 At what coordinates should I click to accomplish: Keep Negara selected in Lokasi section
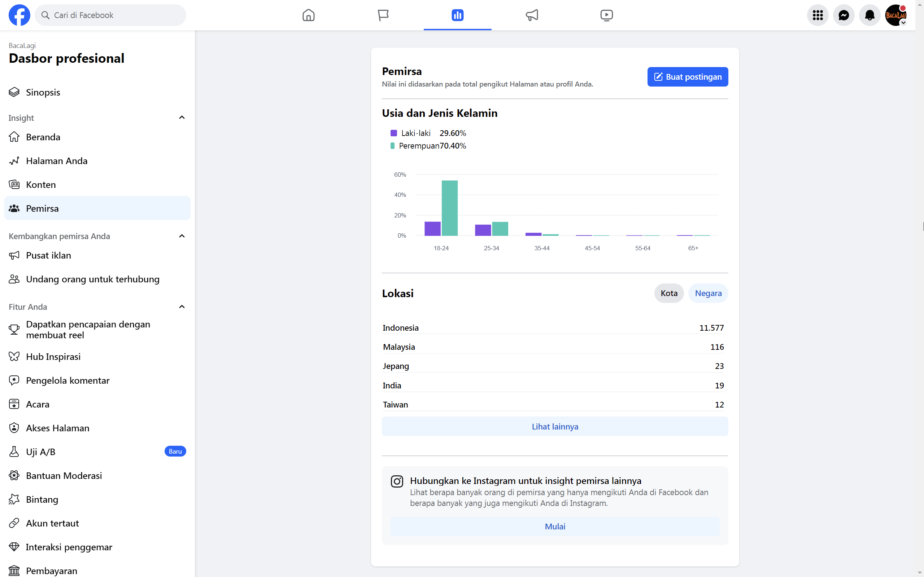pyautogui.click(x=708, y=293)
